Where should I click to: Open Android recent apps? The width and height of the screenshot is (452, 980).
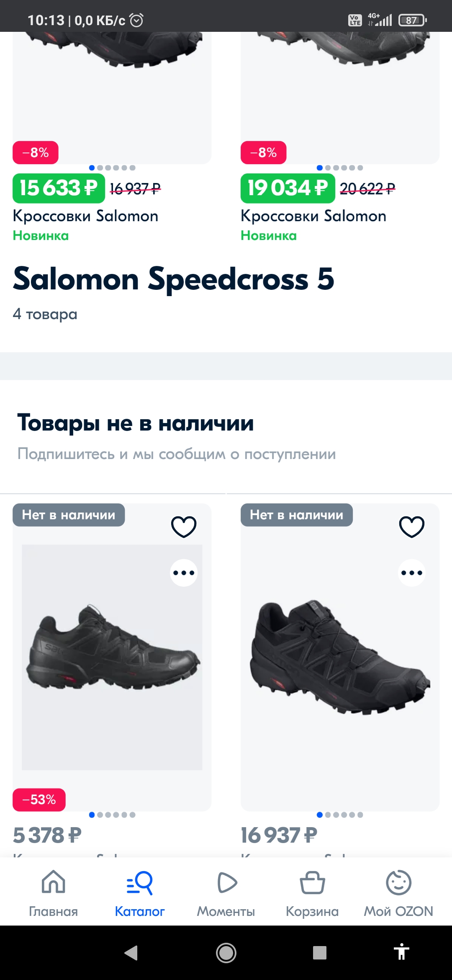pos(320,953)
